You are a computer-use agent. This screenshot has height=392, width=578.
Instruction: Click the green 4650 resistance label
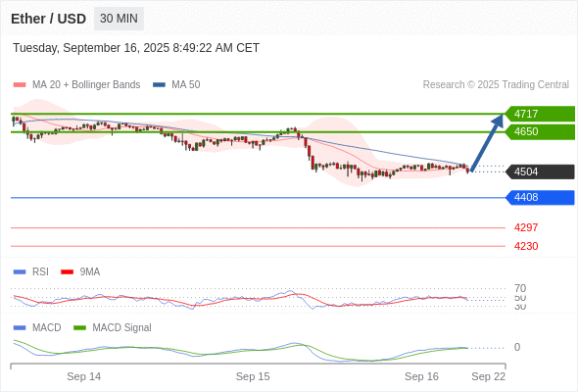[x=540, y=131]
